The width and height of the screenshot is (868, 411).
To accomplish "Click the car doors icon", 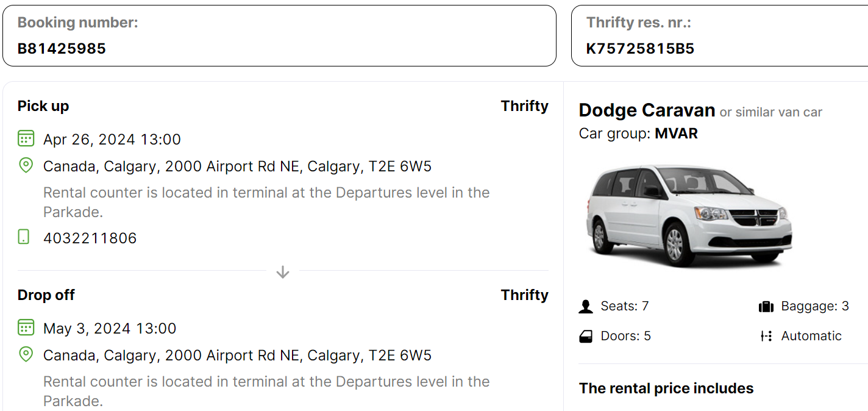I will click(x=586, y=336).
